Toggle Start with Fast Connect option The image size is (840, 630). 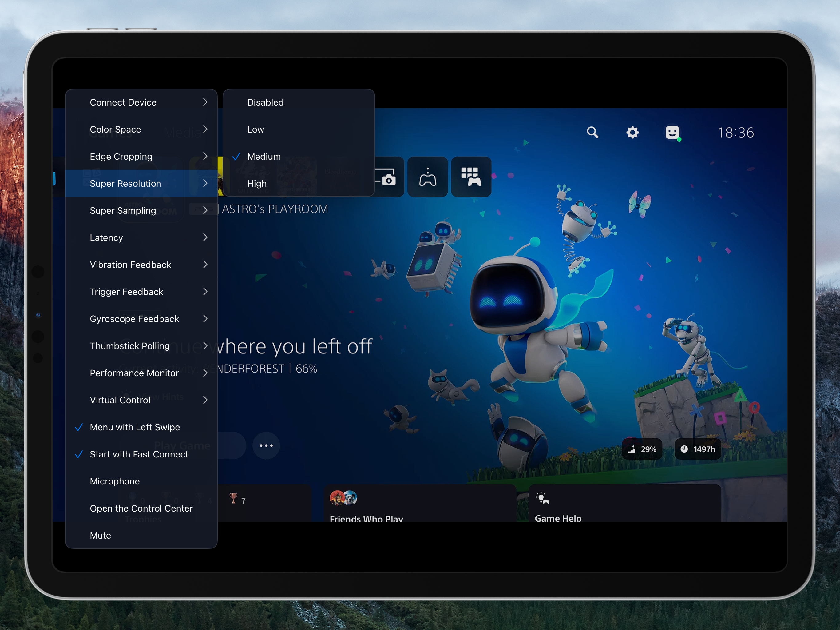(141, 454)
